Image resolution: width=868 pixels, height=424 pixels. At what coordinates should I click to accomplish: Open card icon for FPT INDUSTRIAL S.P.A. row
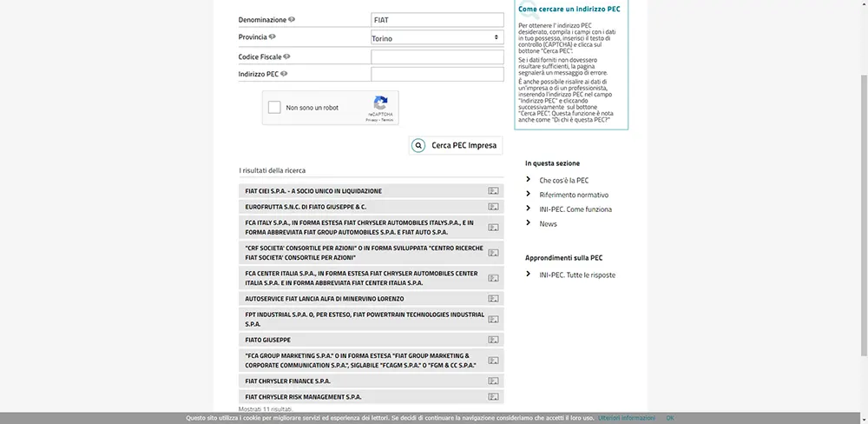[x=493, y=319]
